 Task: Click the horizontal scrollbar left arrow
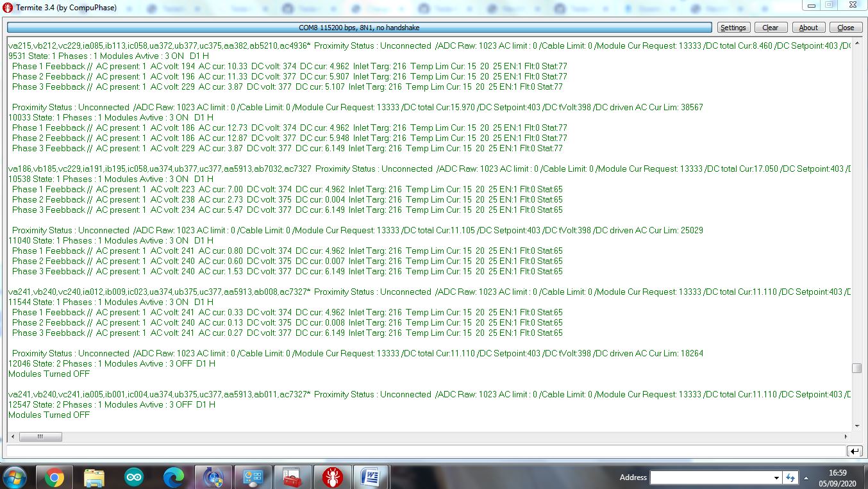[x=13, y=436]
